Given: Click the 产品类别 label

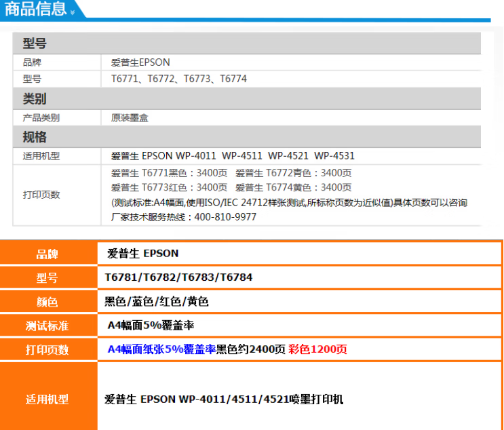Looking at the screenshot, I should 41,117.
